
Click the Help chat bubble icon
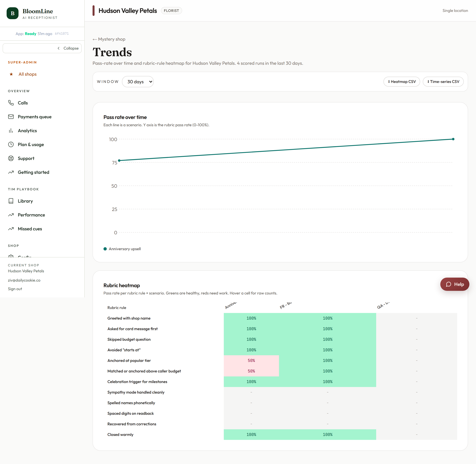[448, 284]
